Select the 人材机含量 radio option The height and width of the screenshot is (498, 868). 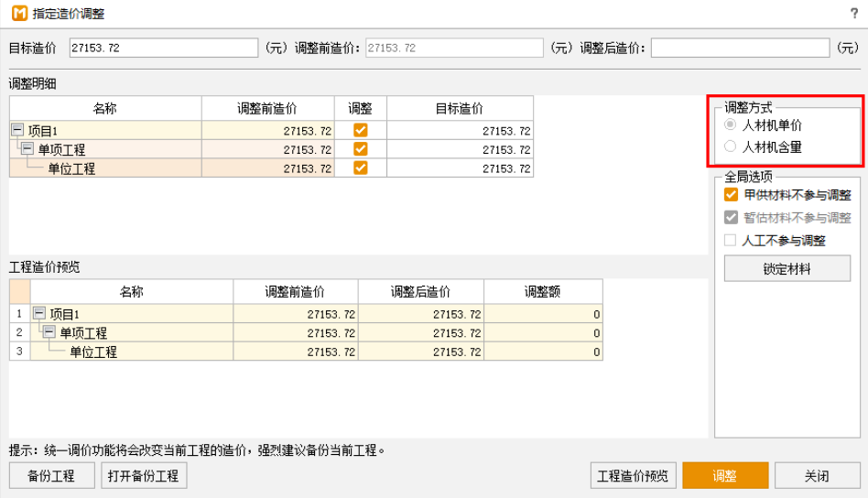(730, 146)
